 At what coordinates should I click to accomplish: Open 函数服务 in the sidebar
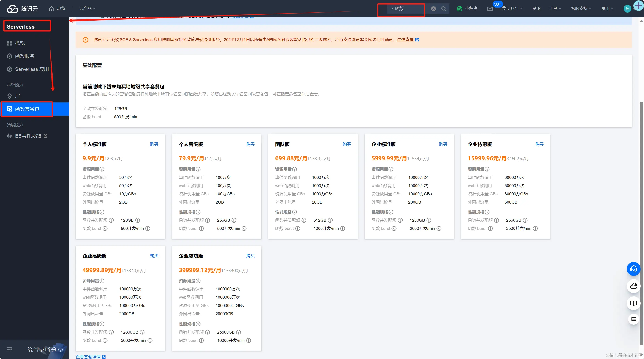pyautogui.click(x=25, y=56)
